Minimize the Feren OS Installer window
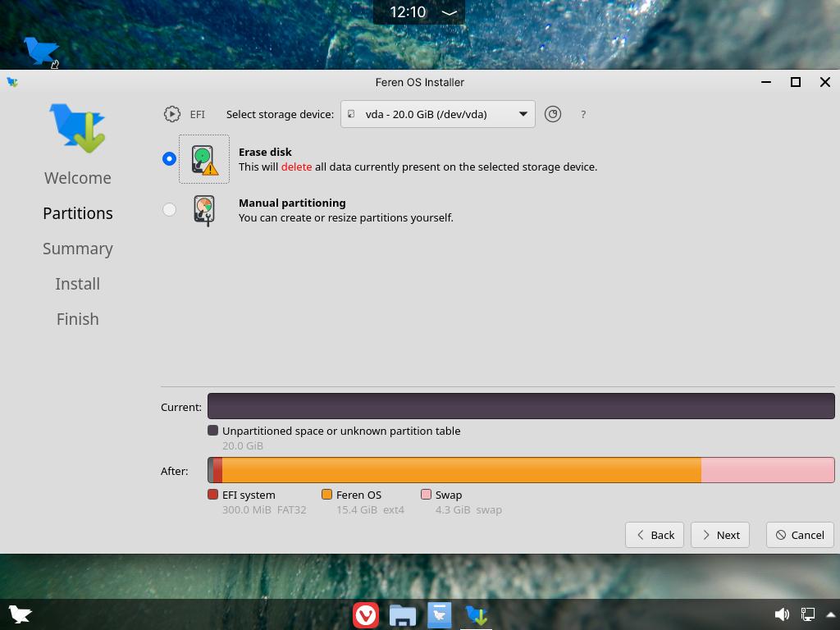 (766, 82)
